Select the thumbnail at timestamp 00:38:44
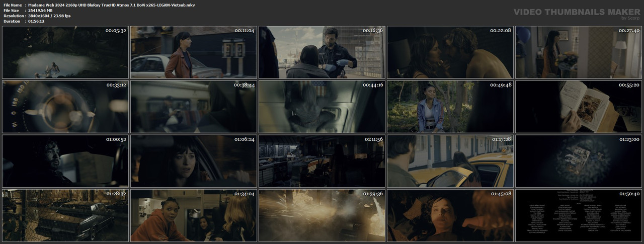 (194, 107)
